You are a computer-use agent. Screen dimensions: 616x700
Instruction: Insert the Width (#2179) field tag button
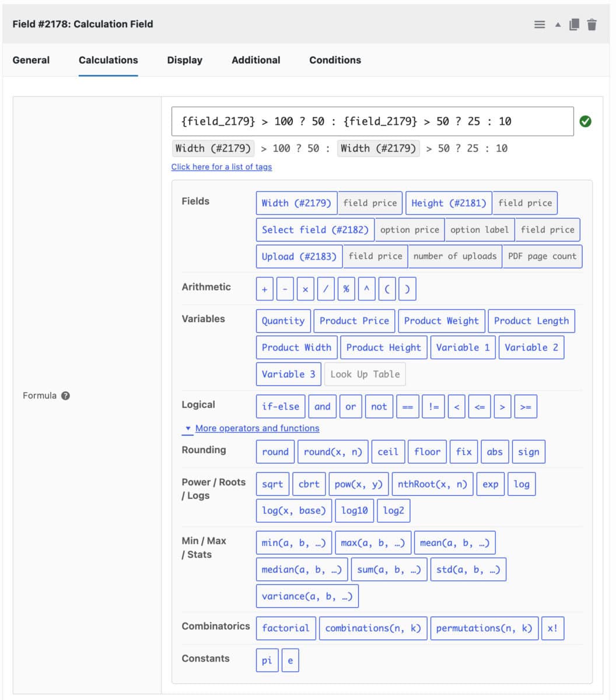(x=296, y=203)
